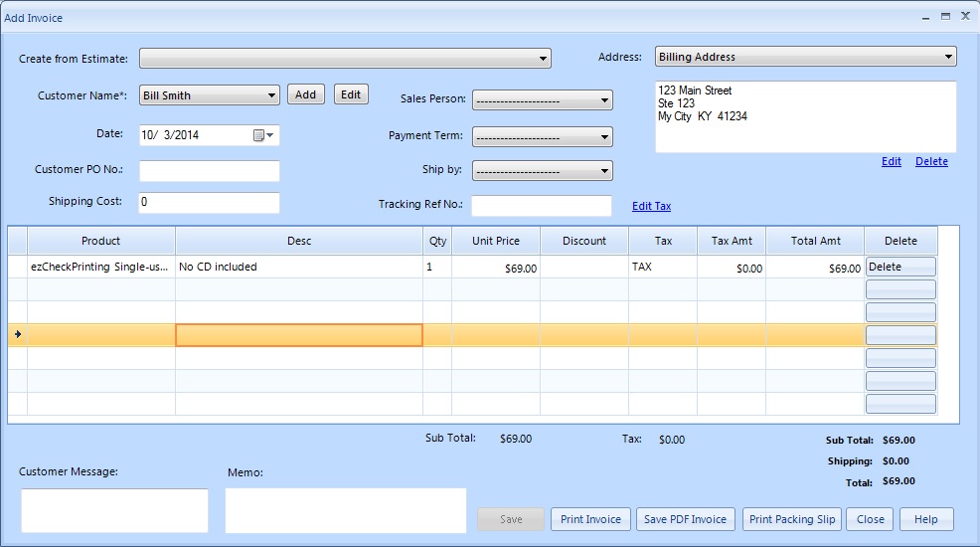Click Save PDF Invoice button
This screenshot has width=980, height=547.
click(686, 519)
